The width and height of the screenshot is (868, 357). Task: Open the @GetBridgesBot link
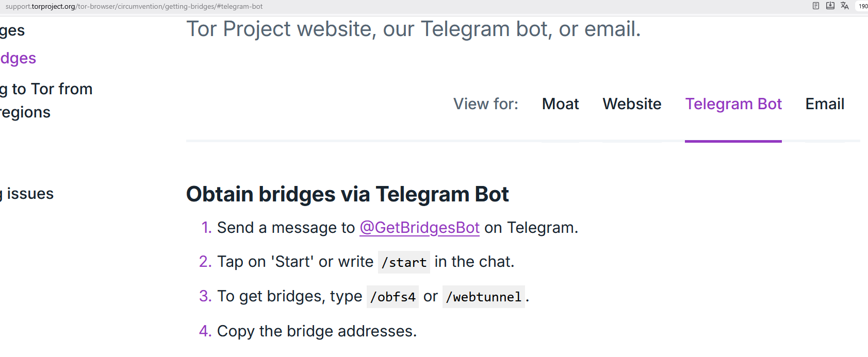click(x=419, y=228)
